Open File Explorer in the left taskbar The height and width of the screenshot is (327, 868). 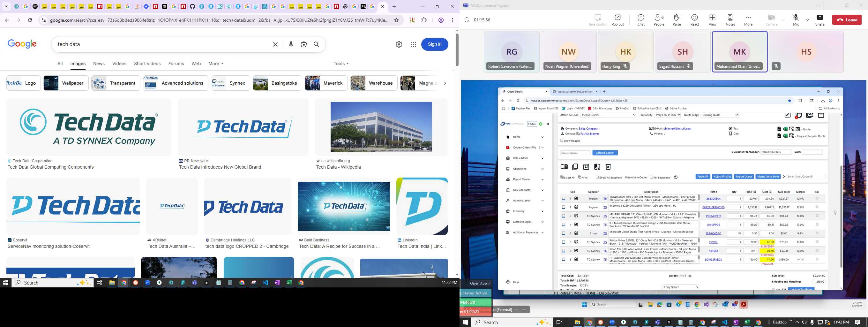tap(112, 283)
